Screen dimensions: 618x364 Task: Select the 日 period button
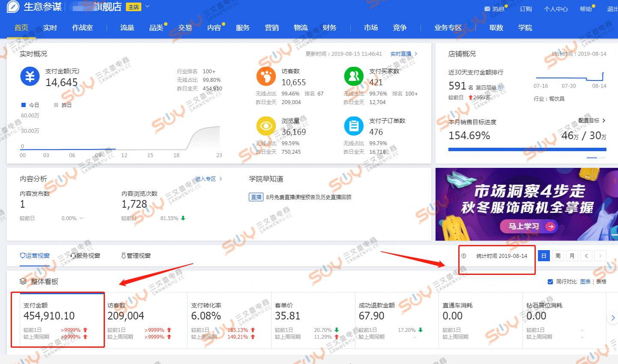pos(544,256)
